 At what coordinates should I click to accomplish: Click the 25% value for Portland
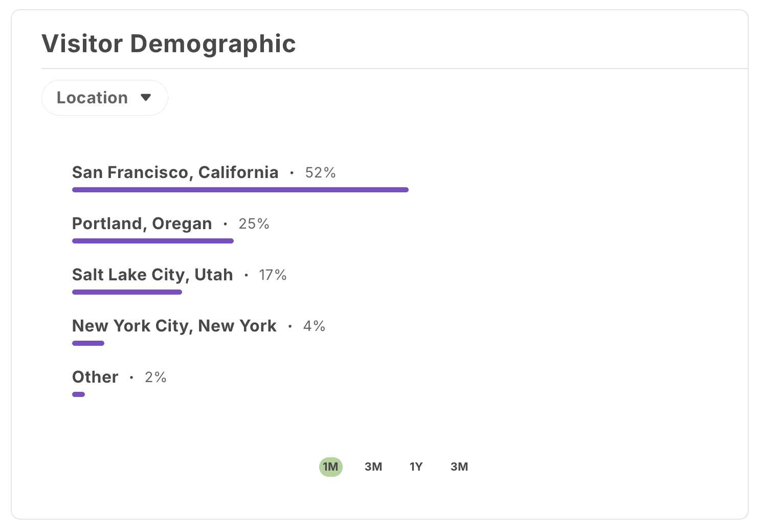pos(254,224)
